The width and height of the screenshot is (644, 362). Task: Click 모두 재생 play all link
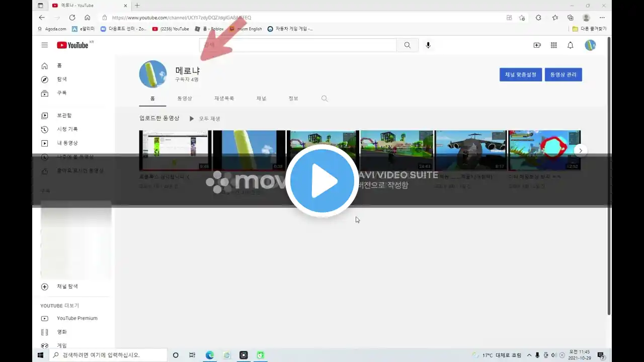click(205, 119)
